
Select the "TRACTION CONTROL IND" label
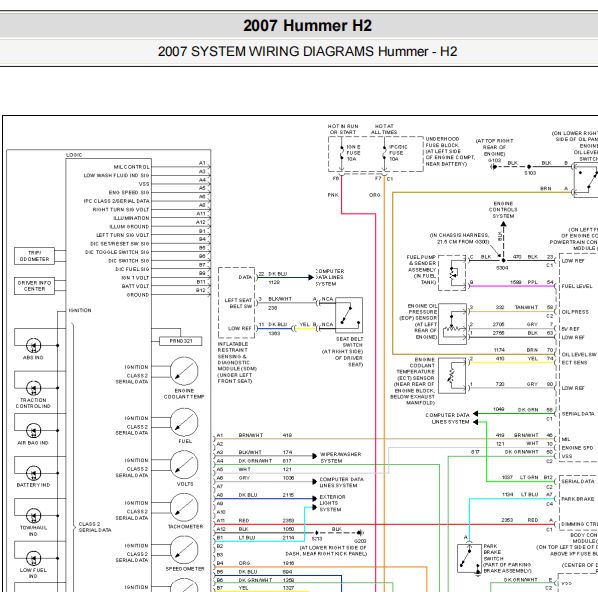coord(33,403)
